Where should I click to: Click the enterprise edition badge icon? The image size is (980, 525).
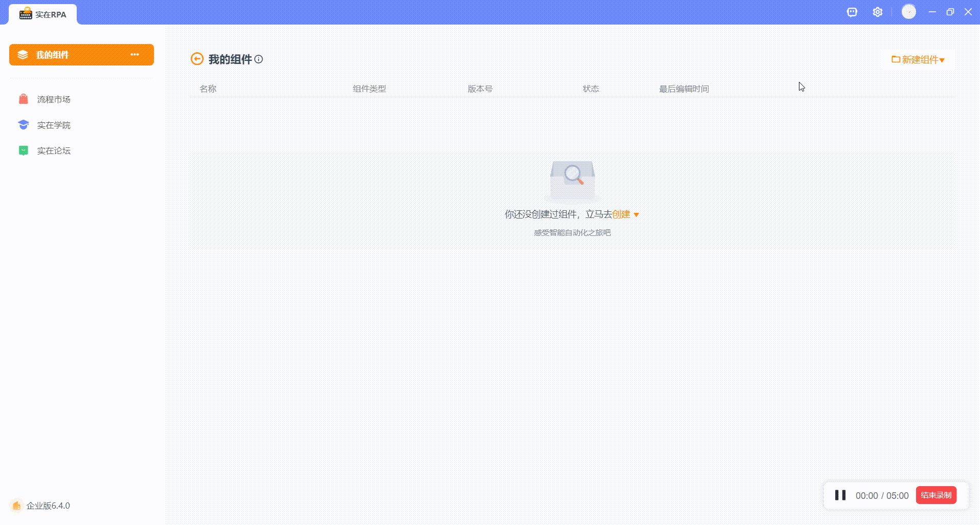click(16, 506)
